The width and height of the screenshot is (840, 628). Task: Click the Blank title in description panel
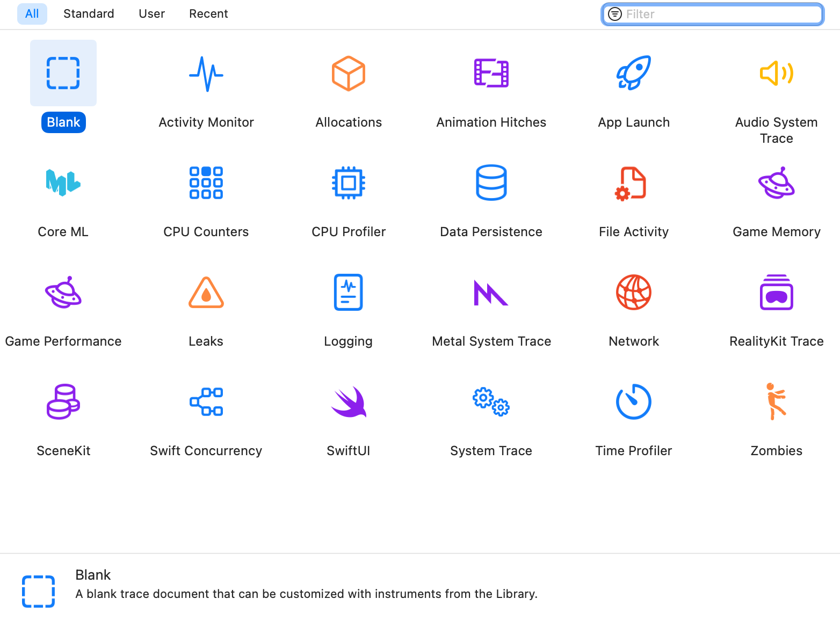tap(93, 575)
